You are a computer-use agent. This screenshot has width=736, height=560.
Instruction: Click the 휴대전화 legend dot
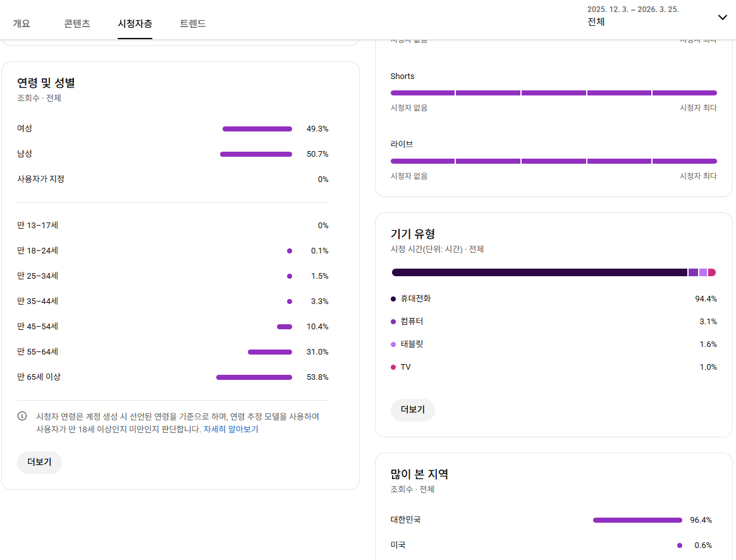(393, 298)
